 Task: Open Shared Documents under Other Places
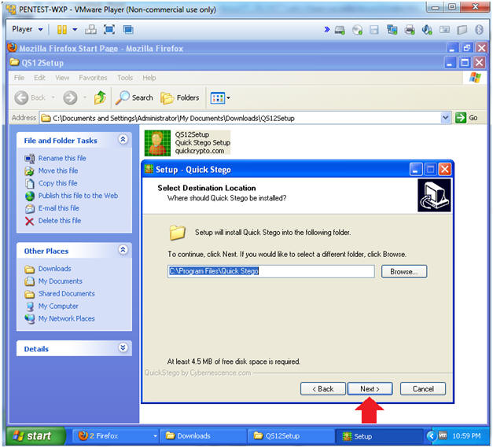[x=66, y=294]
